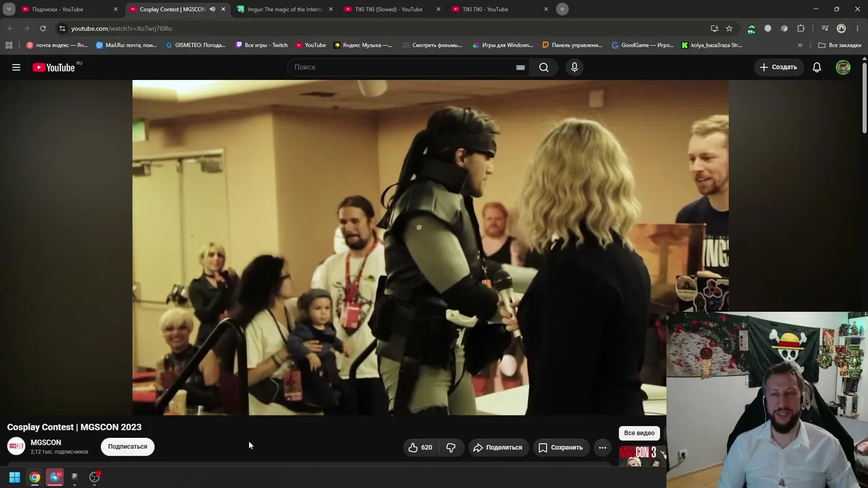Screen dimensions: 868x488
Task: Open the YouTube guide hamburger menu
Action: coord(16,67)
